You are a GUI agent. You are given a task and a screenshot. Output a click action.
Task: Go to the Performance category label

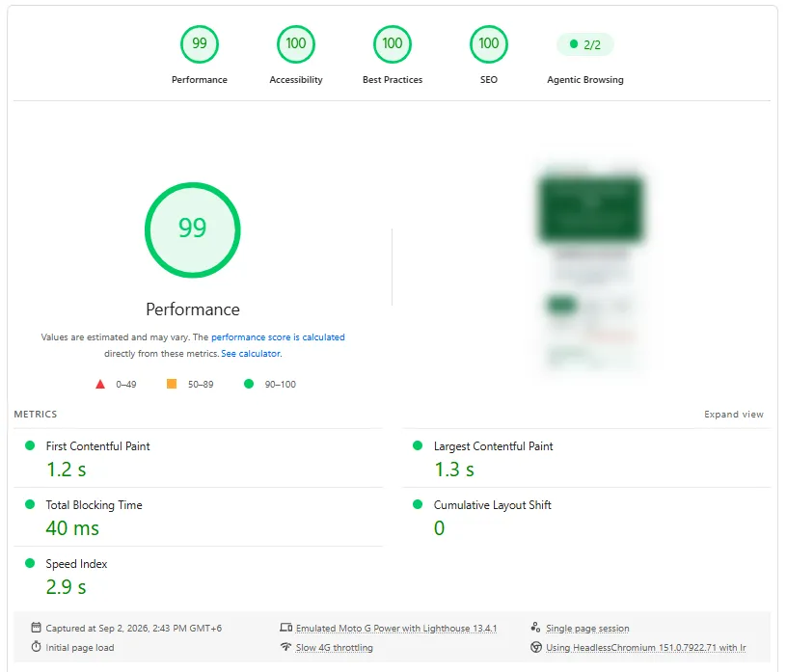point(200,80)
